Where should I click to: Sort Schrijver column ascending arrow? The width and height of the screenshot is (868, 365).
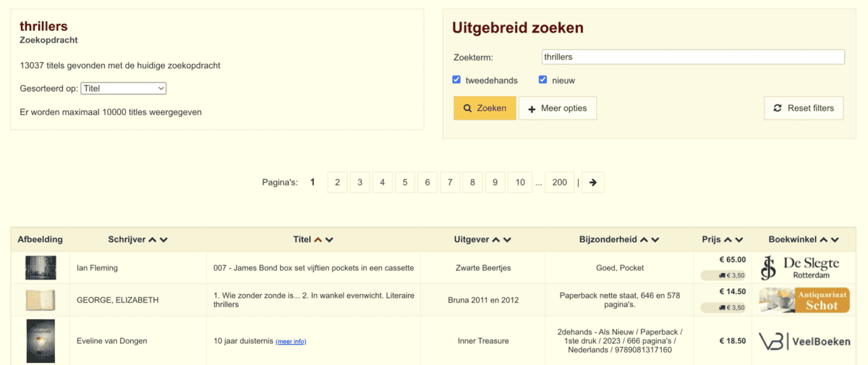[152, 240]
